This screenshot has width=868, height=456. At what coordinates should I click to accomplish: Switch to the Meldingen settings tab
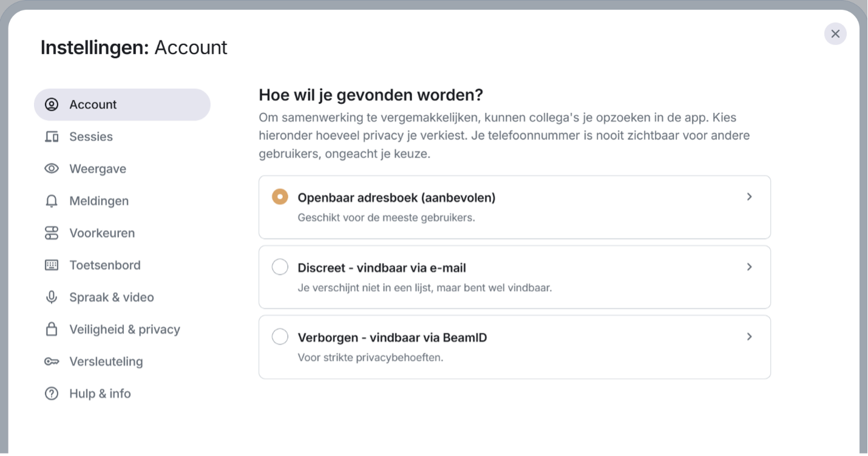pyautogui.click(x=99, y=201)
